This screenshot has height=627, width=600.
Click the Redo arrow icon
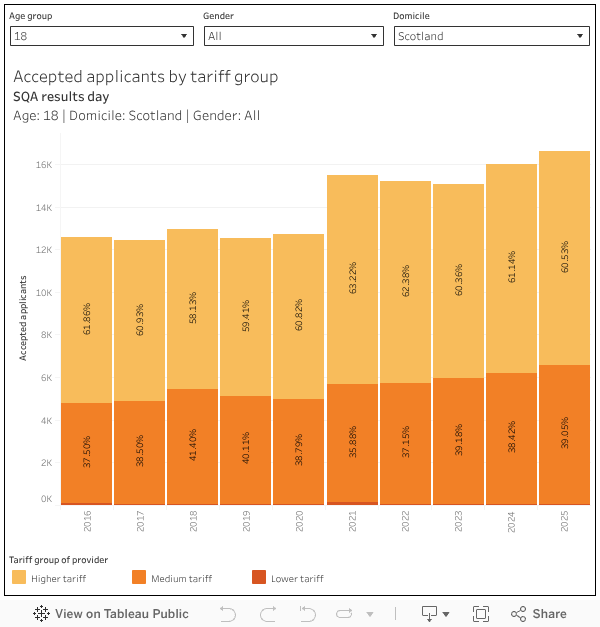pyautogui.click(x=268, y=614)
